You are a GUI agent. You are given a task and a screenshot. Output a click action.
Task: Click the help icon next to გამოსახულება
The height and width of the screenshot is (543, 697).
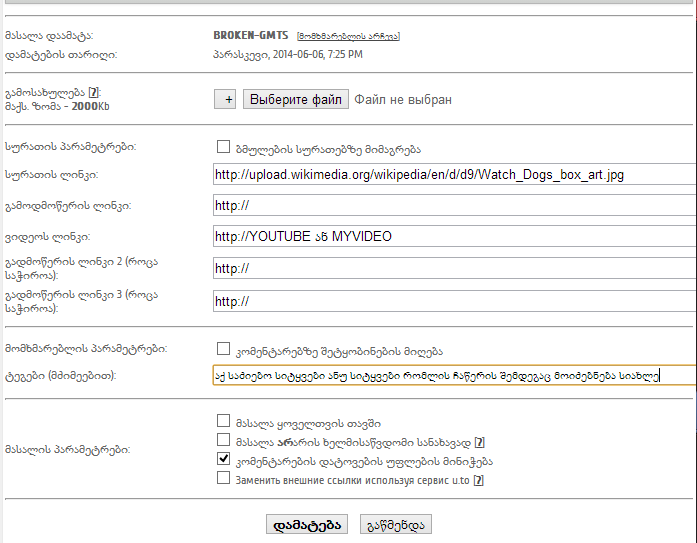(x=92, y=92)
